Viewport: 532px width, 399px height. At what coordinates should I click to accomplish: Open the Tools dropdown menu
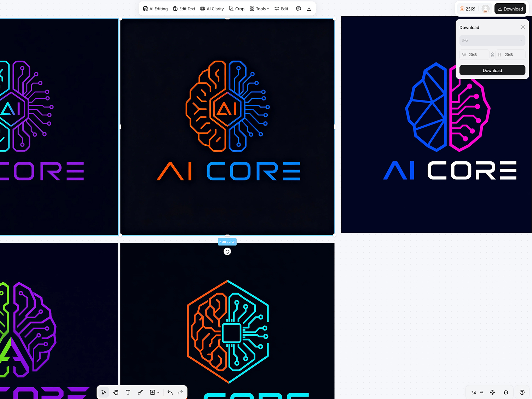pyautogui.click(x=260, y=8)
